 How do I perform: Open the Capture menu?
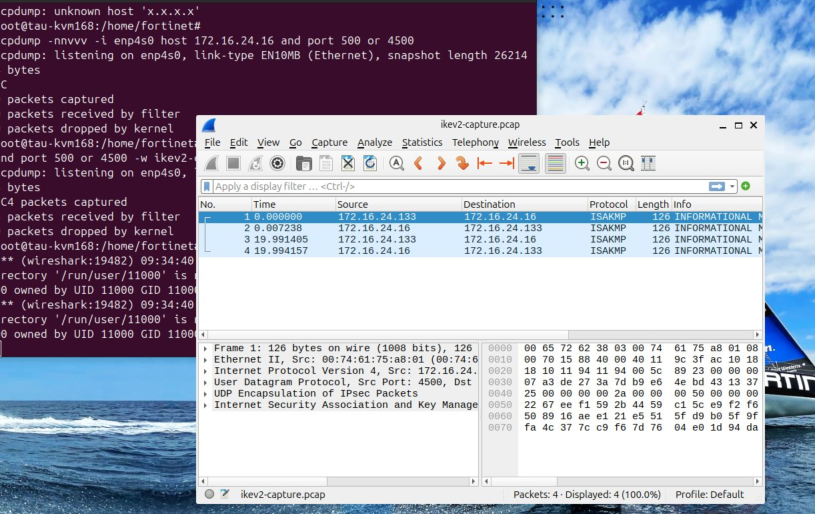(330, 142)
